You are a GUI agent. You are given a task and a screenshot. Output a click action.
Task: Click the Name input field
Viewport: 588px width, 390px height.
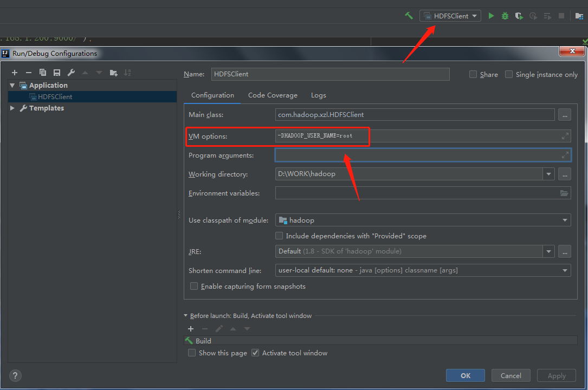(x=331, y=74)
